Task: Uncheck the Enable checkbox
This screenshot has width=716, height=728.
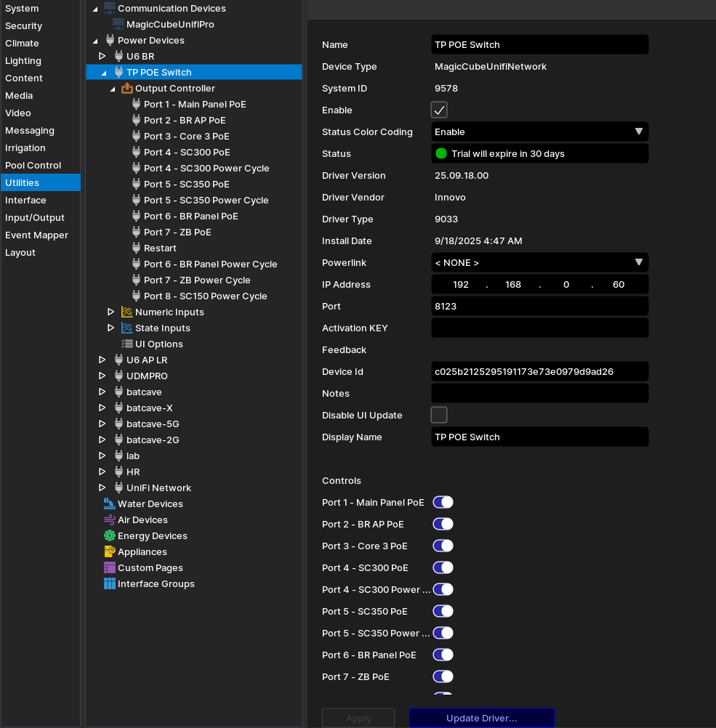Action: point(439,110)
